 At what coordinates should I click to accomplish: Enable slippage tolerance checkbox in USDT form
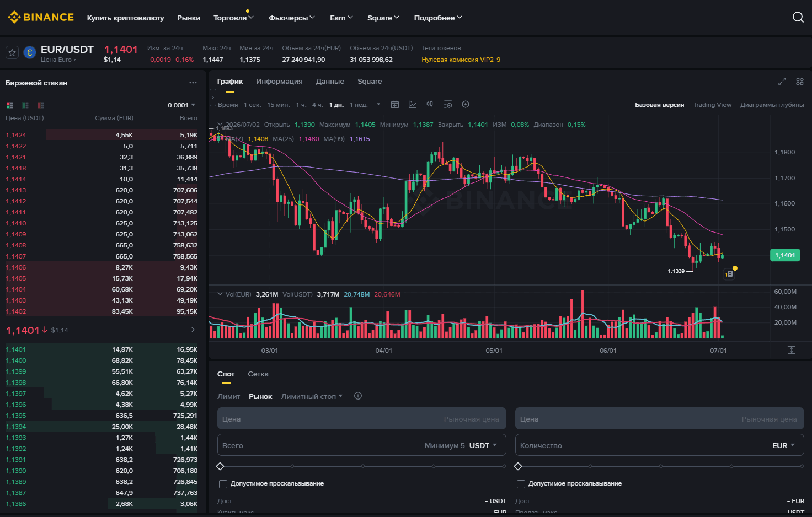pyautogui.click(x=223, y=484)
